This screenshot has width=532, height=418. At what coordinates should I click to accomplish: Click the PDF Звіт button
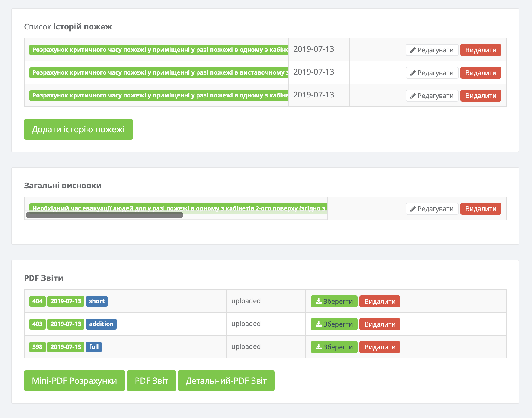tap(151, 381)
